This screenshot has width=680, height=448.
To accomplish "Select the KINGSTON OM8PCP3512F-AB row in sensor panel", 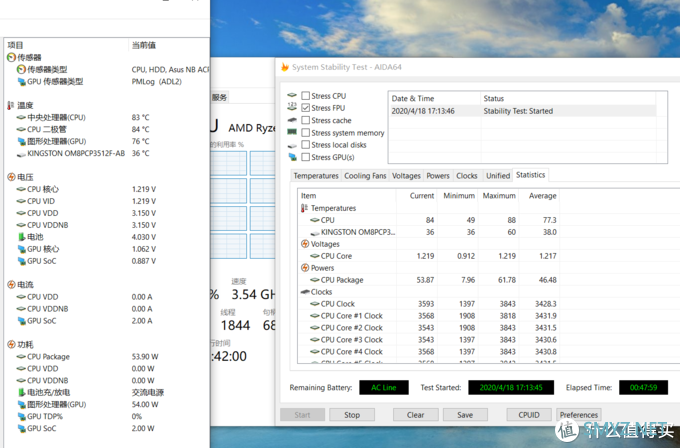I will [x=107, y=153].
